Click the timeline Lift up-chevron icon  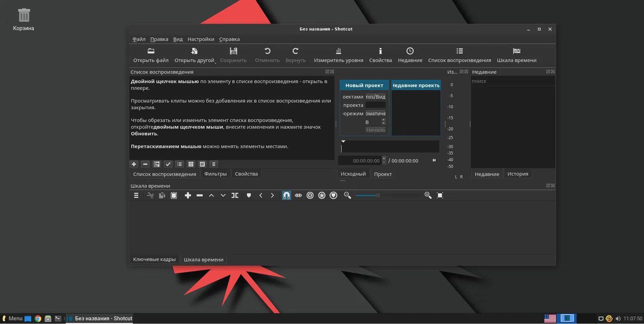(x=211, y=195)
